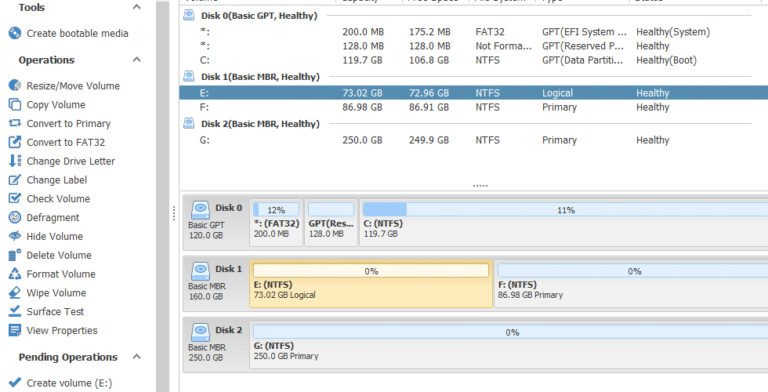Click the Convert to Primary icon

[x=15, y=123]
